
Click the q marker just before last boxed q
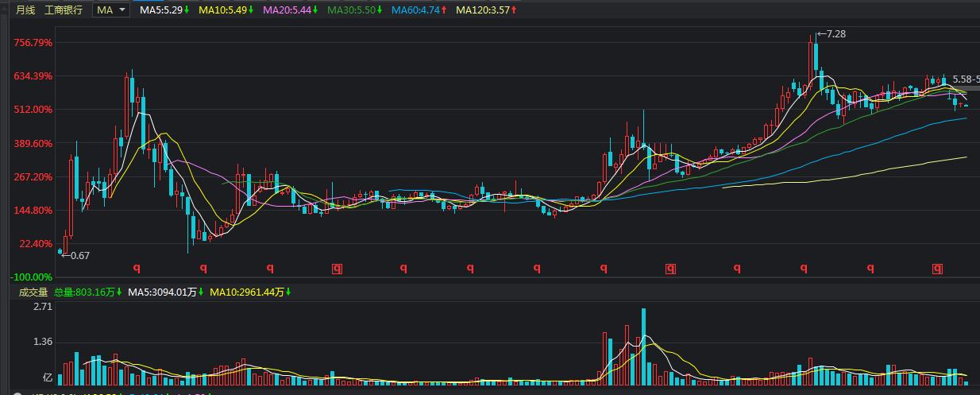click(x=870, y=269)
